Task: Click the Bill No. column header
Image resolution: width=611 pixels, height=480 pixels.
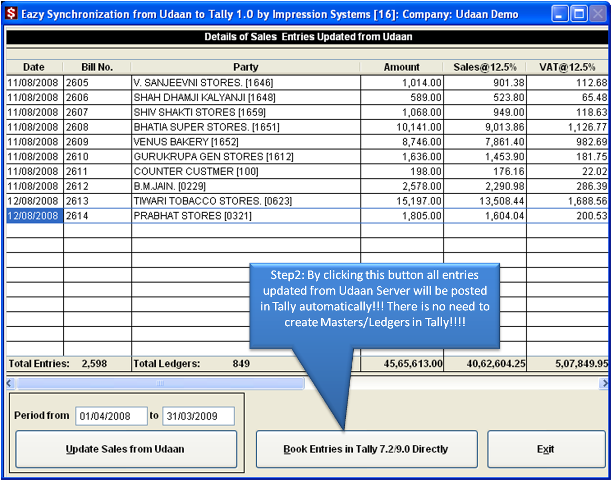Action: (97, 67)
